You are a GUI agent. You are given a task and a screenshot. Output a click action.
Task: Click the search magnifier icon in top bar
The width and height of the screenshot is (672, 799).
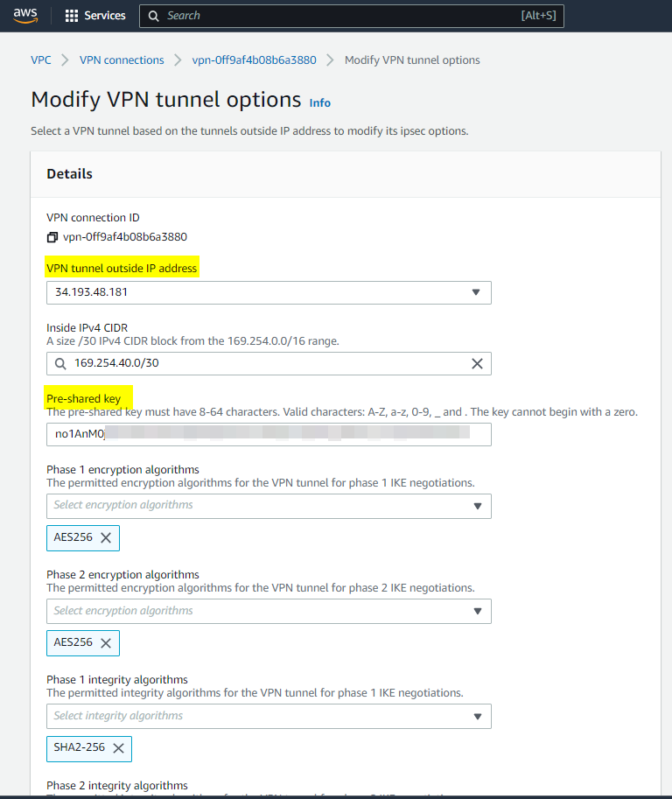point(154,16)
